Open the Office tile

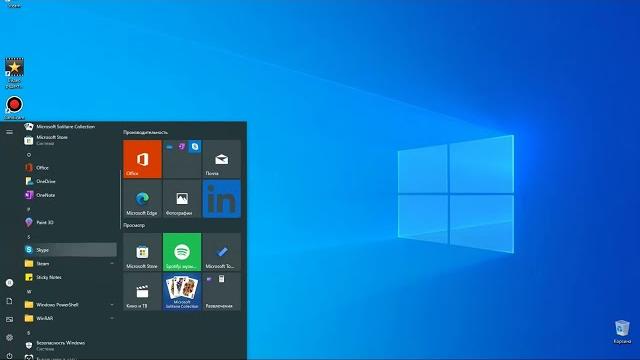tap(142, 159)
